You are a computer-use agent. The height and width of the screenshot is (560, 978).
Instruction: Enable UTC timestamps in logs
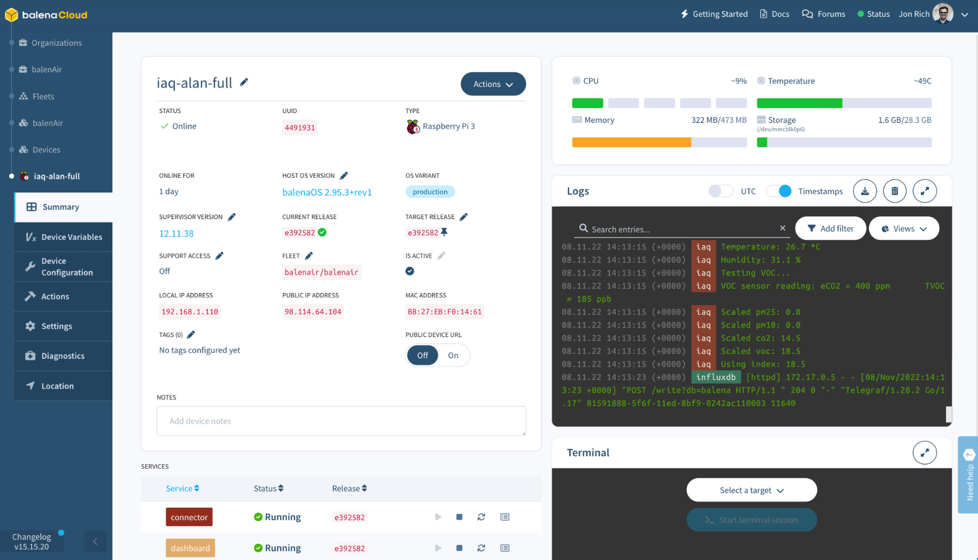click(x=720, y=191)
